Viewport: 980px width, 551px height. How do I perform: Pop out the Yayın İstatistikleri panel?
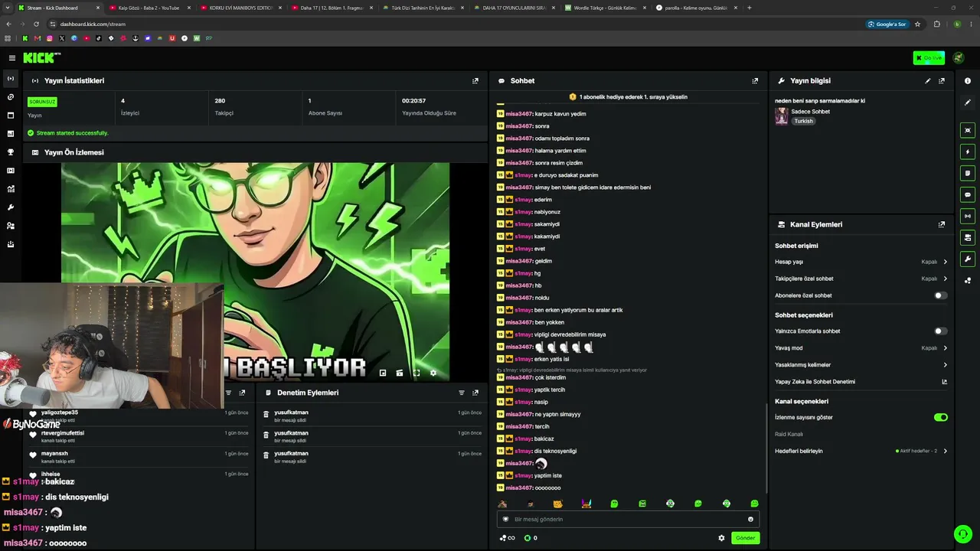click(x=475, y=80)
